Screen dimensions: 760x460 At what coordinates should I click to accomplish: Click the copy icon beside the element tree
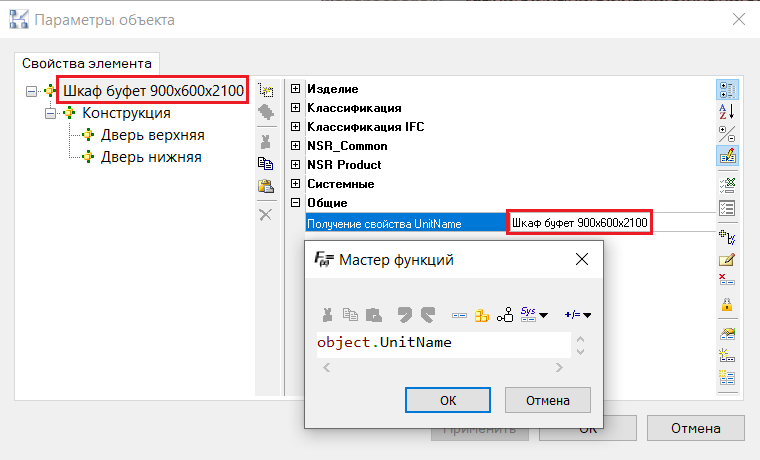coord(266,164)
